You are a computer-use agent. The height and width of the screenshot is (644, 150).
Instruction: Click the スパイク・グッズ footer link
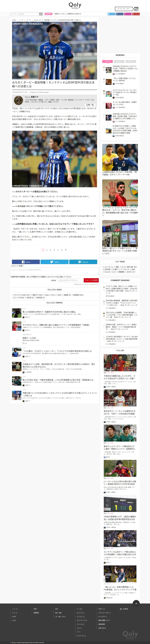[x=82, y=620]
